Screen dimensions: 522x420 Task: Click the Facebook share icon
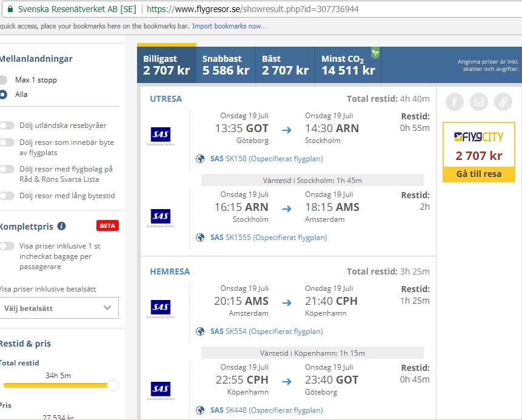click(455, 102)
